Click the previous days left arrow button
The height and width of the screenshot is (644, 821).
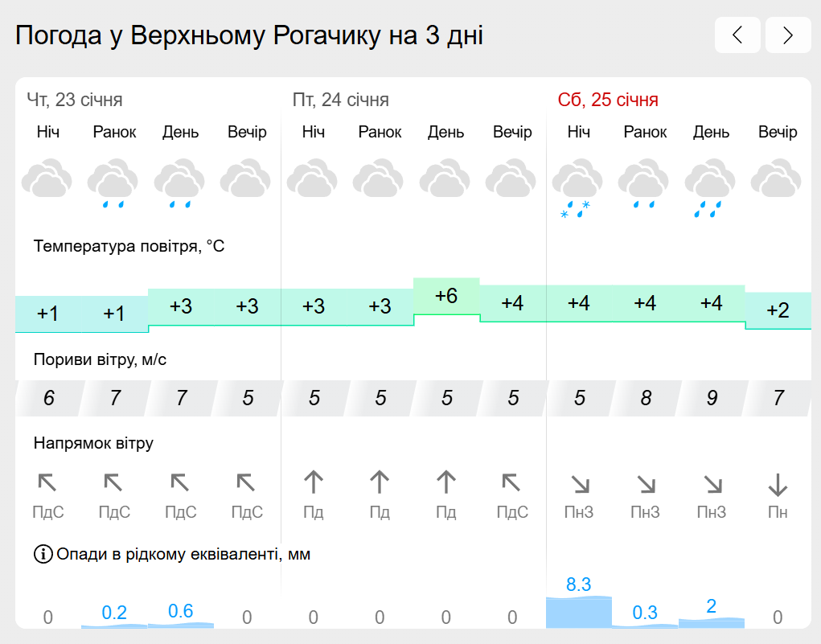737,35
